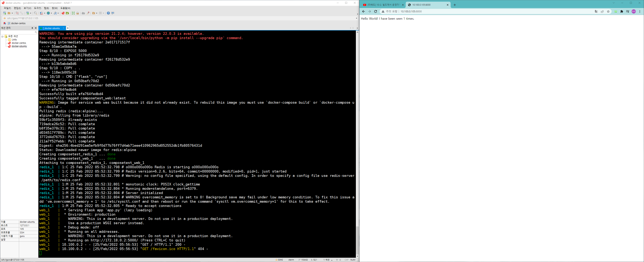Click the globe encoding icon

click(48, 13)
